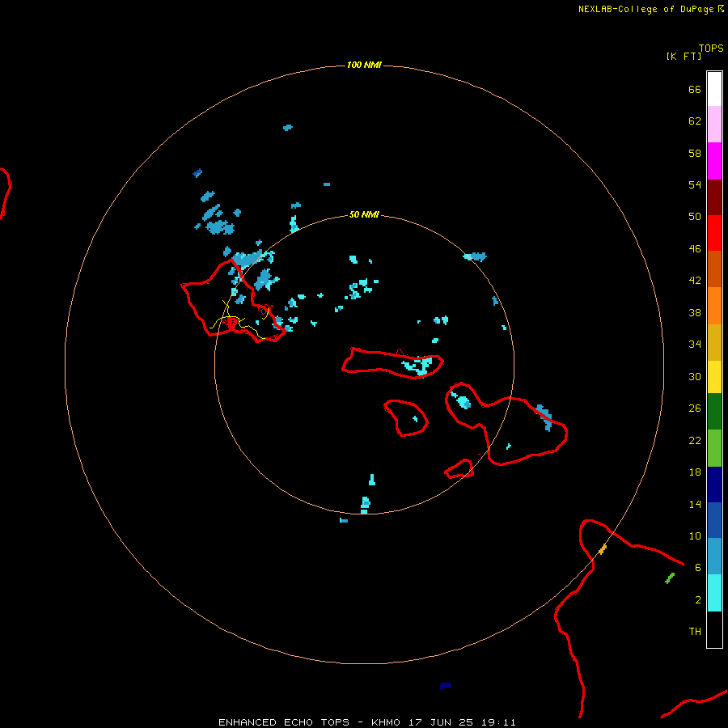Click the Enhanced Echo Tops KHMO caption

[x=366, y=722]
